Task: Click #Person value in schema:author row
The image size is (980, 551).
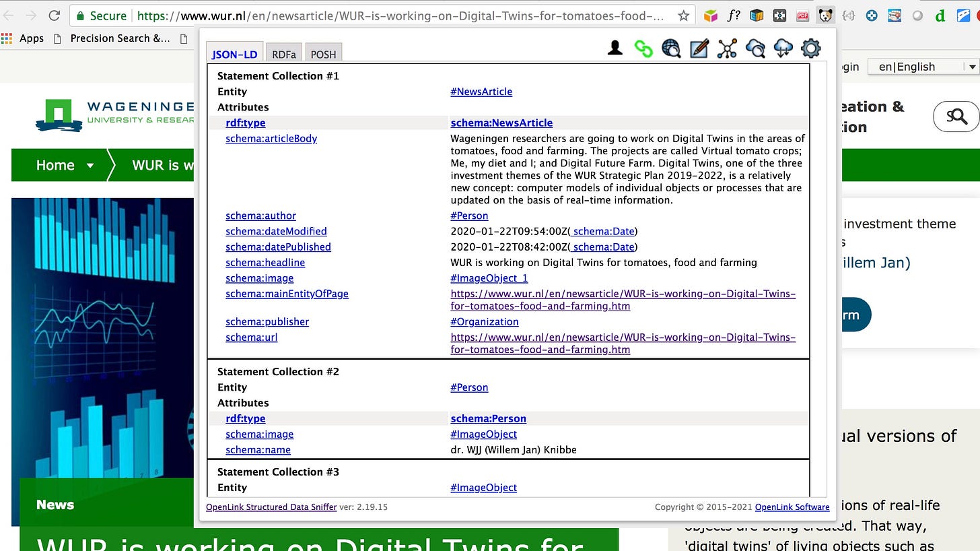Action: point(469,216)
